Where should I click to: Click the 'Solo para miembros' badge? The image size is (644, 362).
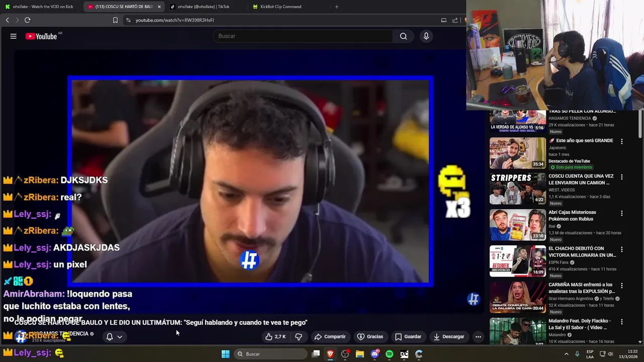(x=571, y=167)
